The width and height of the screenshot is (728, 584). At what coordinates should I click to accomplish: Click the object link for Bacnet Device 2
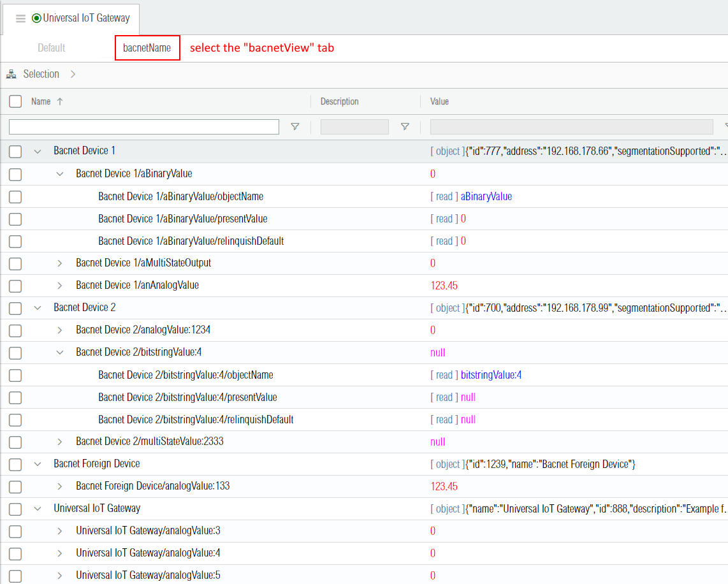click(x=448, y=308)
